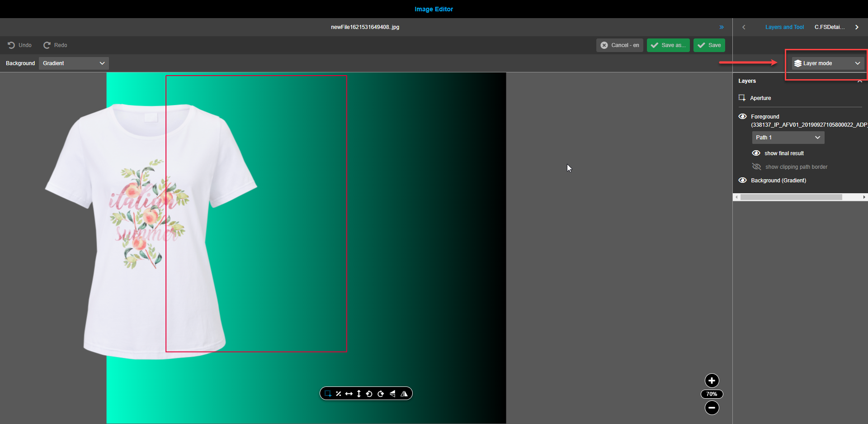Click the Undo button

tap(19, 45)
